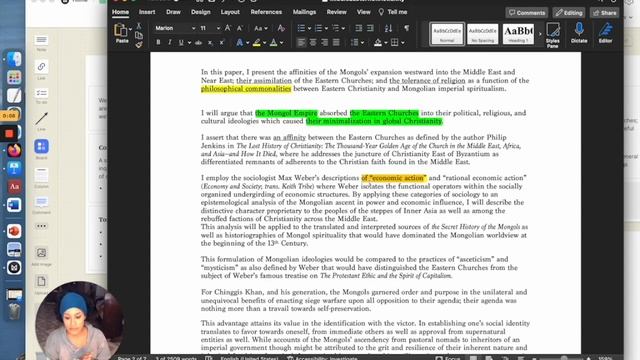Switch to the References tab
Screen dimensions: 640x360
click(266, 12)
